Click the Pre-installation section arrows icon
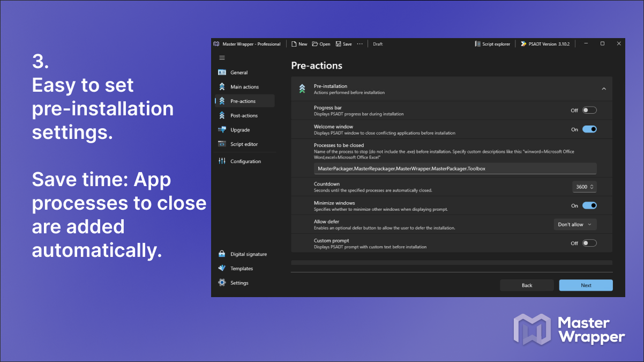Viewport: 644px width, 362px height. coord(302,89)
